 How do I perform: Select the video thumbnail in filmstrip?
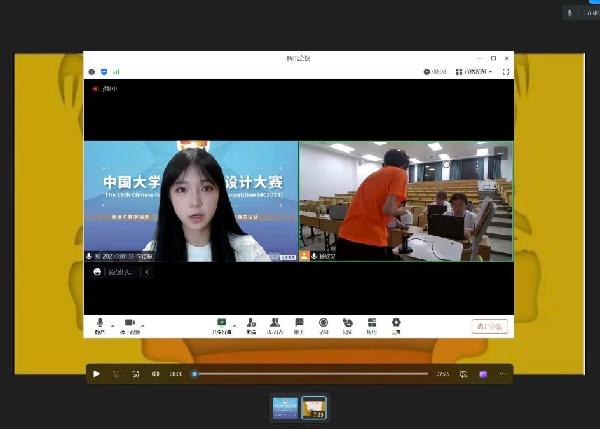tap(314, 407)
